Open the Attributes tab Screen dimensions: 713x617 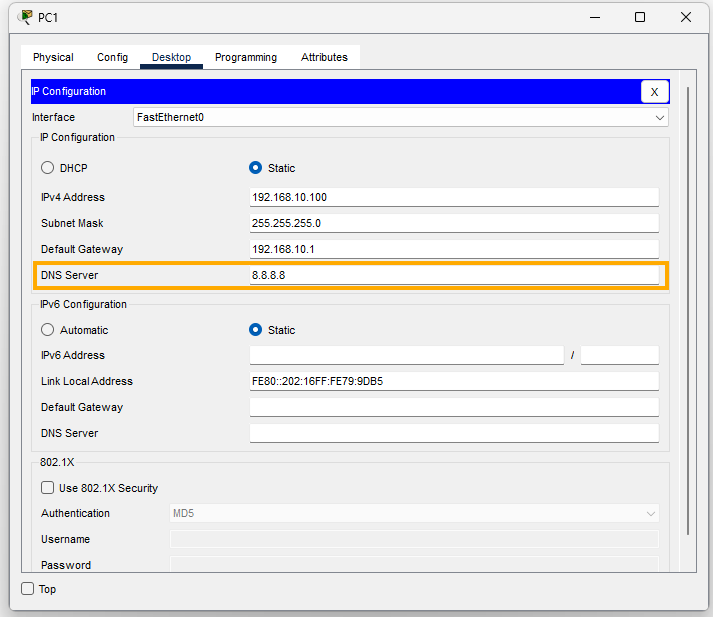[324, 57]
